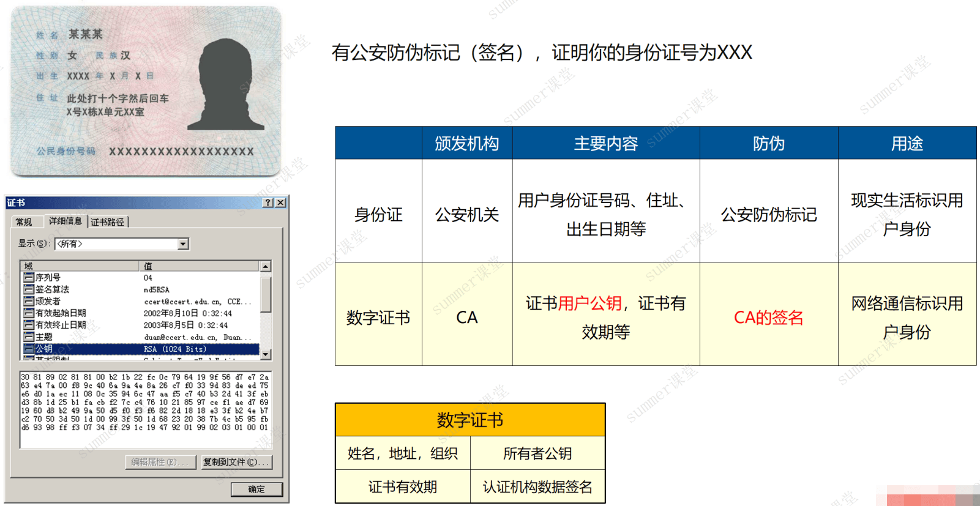Click the portrait silhouette on the ID card
This screenshot has height=506, width=980.
(225, 84)
